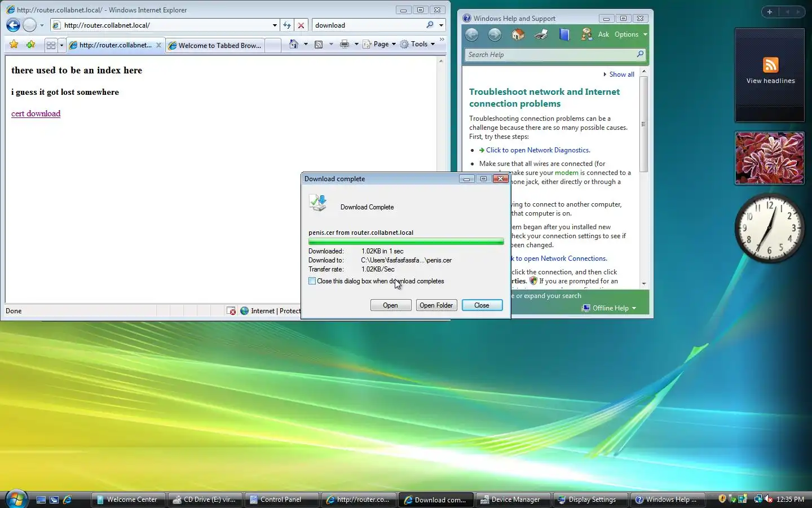Click the IE Print icon

coord(345,44)
